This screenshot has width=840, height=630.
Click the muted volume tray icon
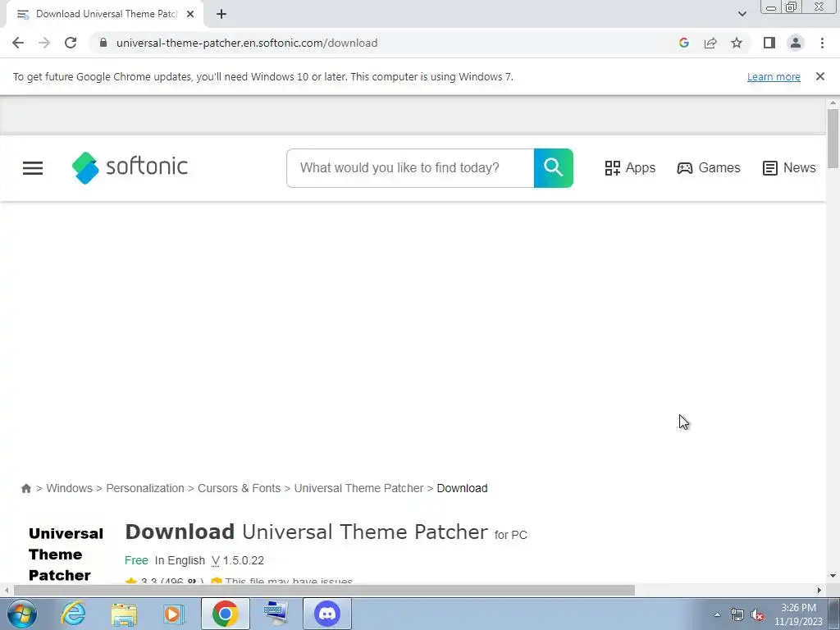tap(757, 615)
